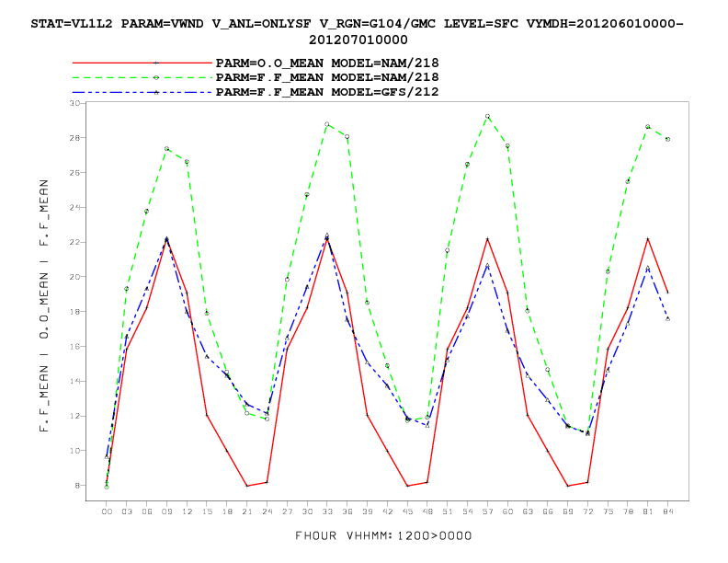Click x-axis label FHOUR VHHMM: 1200>0000
The width and height of the screenshot is (728, 563).
(x=383, y=535)
